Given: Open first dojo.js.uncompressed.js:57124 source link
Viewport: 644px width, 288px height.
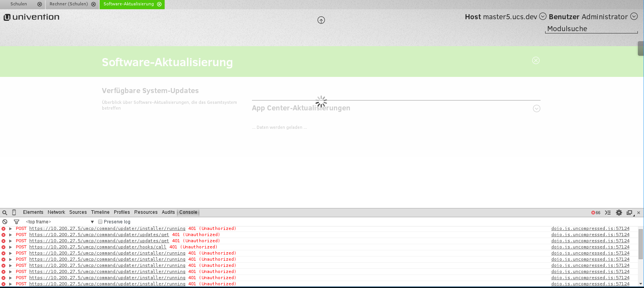Looking at the screenshot, I should click(590, 229).
